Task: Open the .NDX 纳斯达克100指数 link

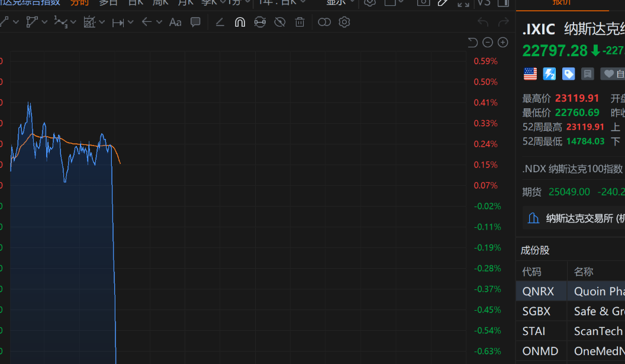Action: point(572,169)
